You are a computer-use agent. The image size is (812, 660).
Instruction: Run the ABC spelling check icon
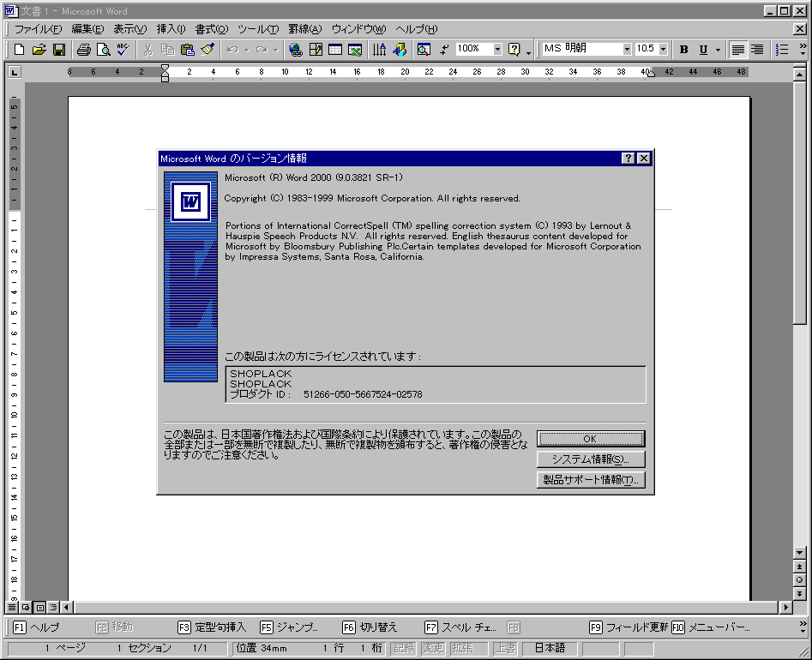click(x=123, y=49)
